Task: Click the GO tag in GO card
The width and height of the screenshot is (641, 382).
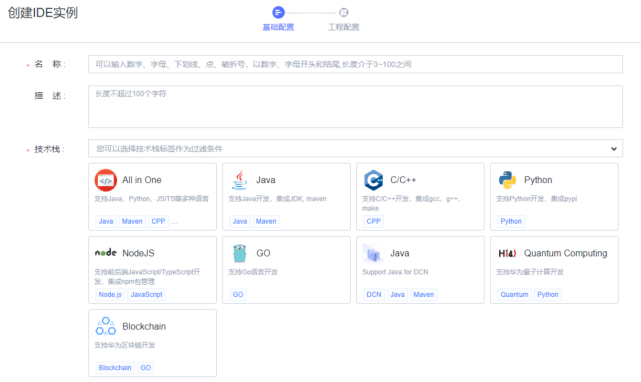Action: (238, 294)
